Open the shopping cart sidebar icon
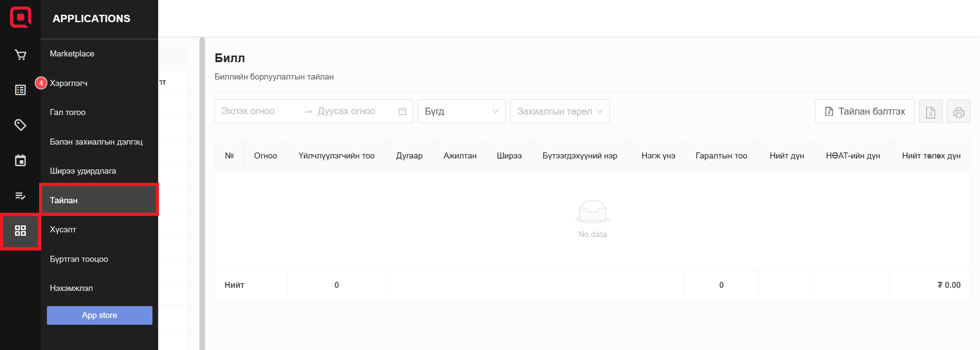This screenshot has width=980, height=350. click(20, 55)
